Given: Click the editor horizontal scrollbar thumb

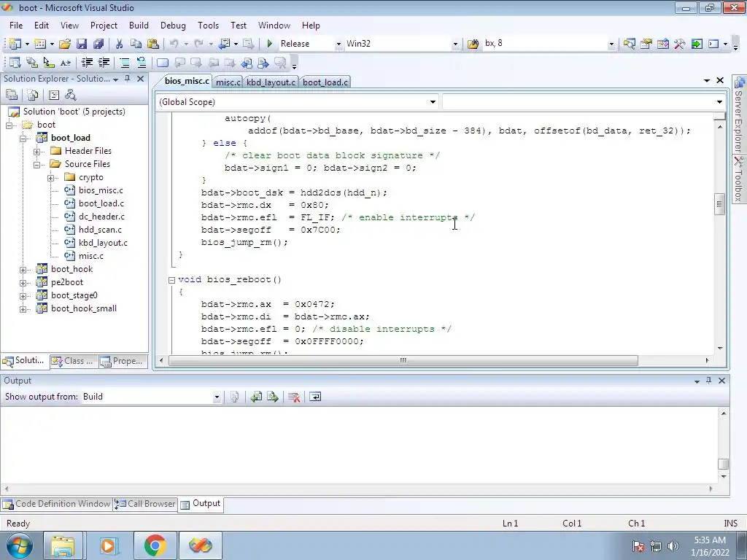Looking at the screenshot, I should point(403,360).
